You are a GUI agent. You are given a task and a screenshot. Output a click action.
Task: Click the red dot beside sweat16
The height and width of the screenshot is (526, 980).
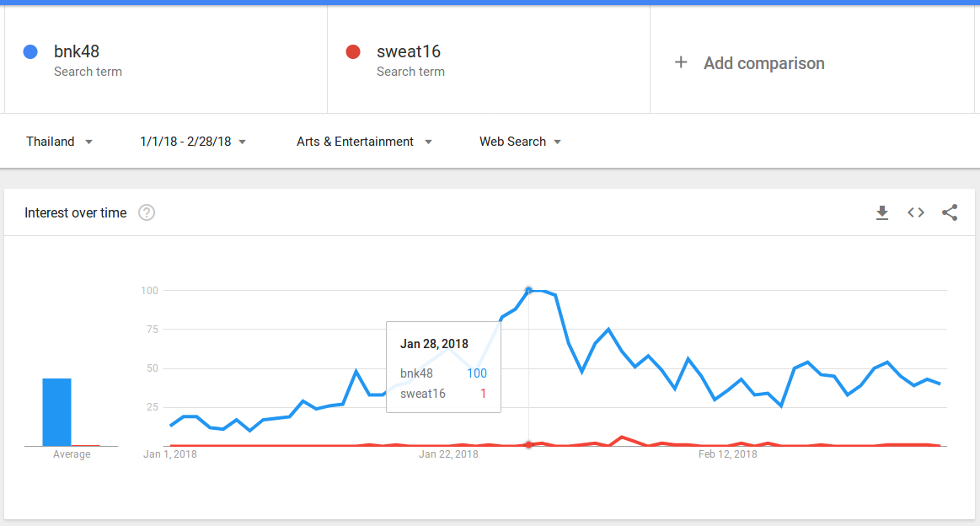[353, 52]
